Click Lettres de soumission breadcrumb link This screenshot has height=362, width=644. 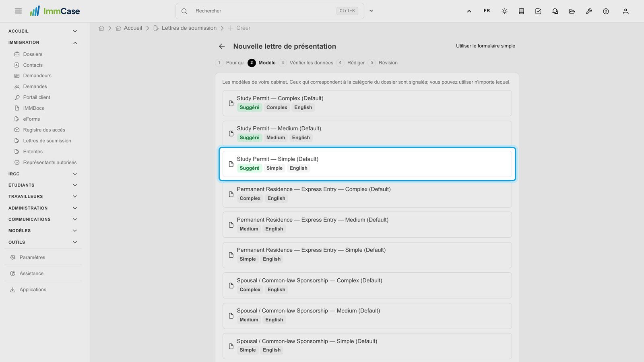pyautogui.click(x=185, y=28)
